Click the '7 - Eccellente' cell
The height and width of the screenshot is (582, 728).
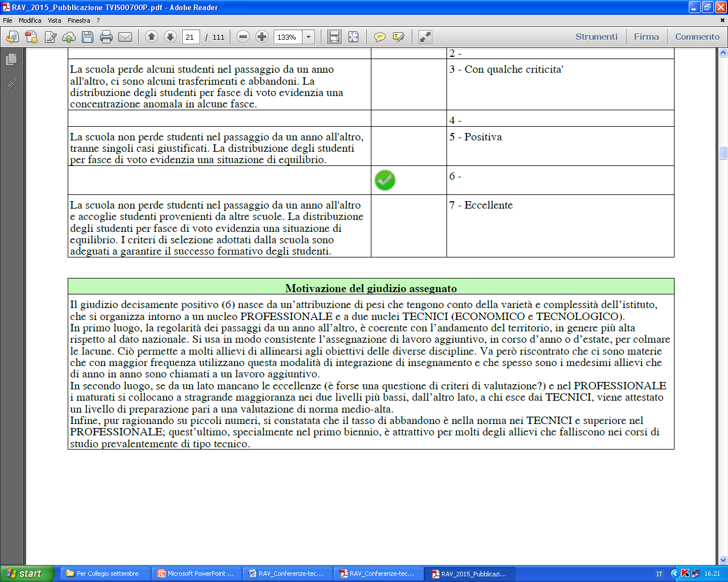560,226
